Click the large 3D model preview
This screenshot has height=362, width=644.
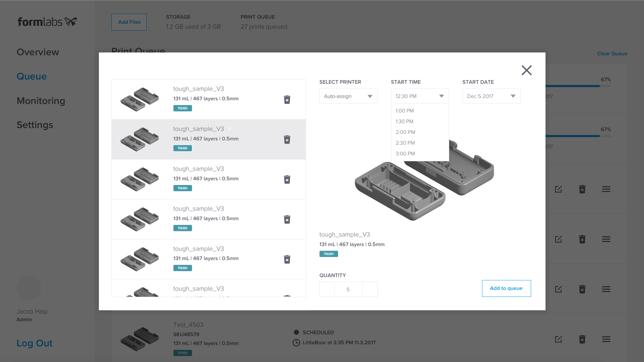424,180
